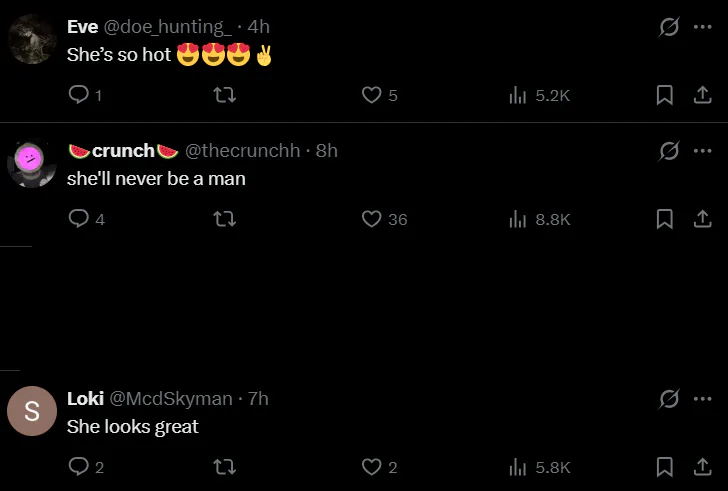This screenshot has width=728, height=491.
Task: Bookmark Eve's tweet
Action: pyautogui.click(x=663, y=95)
